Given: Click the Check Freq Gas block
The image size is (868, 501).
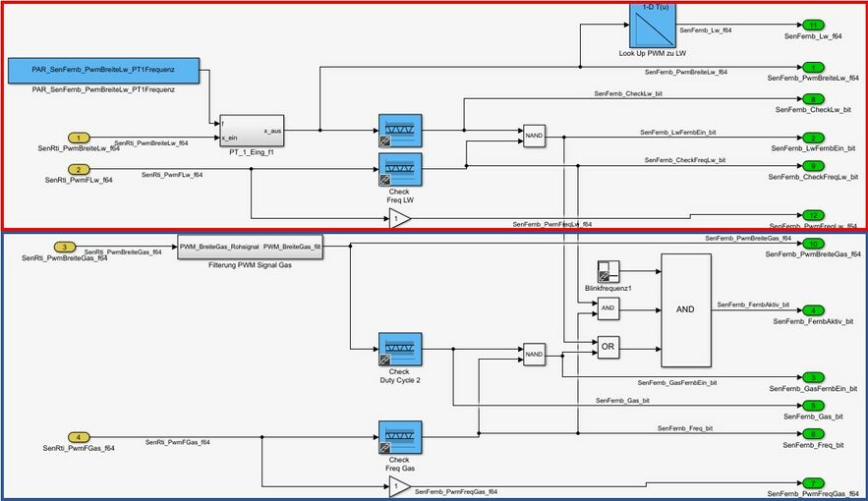Looking at the screenshot, I should pos(399,436).
